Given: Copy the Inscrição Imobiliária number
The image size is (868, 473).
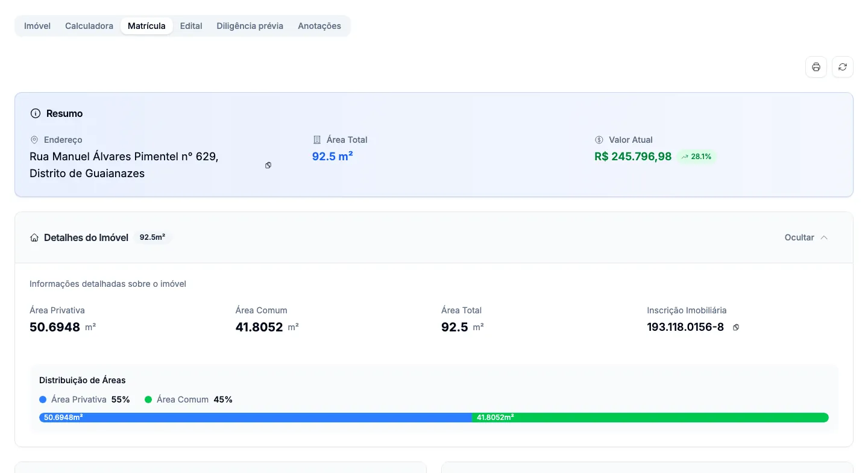Looking at the screenshot, I should (x=736, y=328).
